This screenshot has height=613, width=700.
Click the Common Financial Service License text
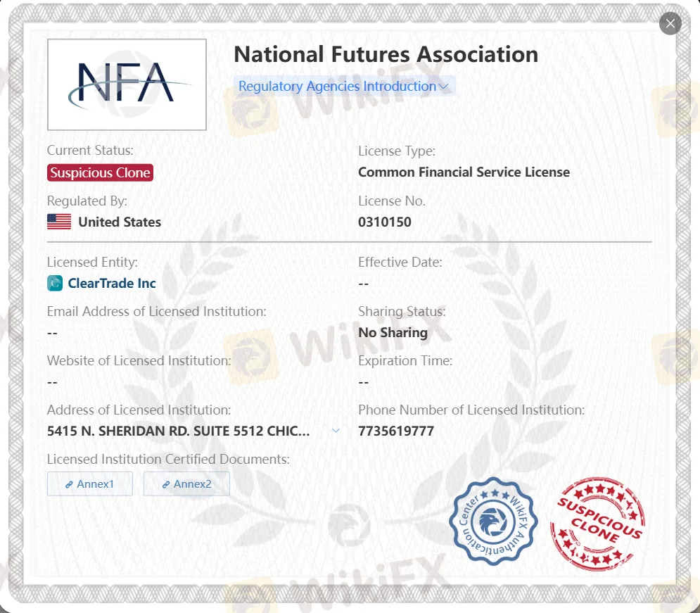coord(464,172)
